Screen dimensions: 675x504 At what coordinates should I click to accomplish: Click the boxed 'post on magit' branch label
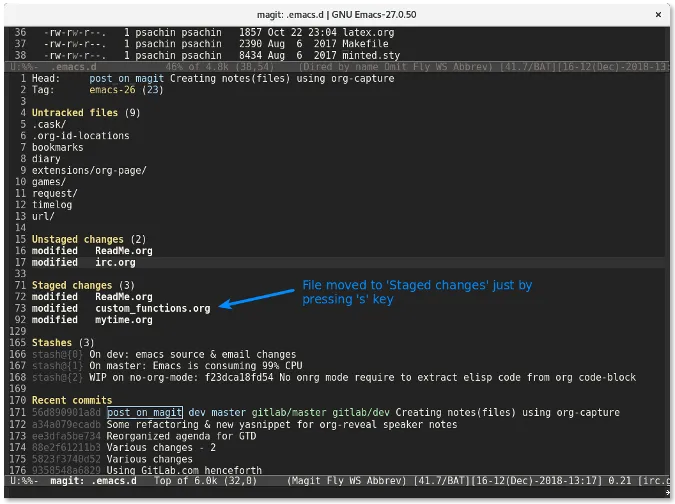(x=144, y=412)
